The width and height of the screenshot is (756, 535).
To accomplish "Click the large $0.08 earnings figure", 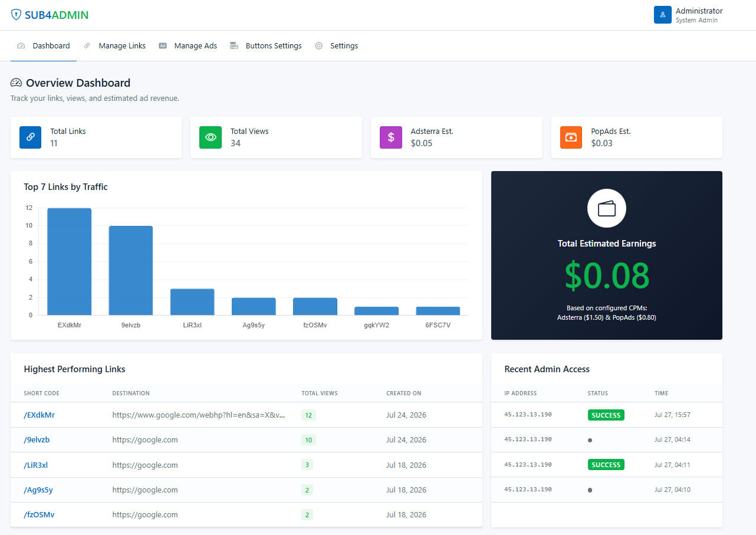I will [607, 275].
